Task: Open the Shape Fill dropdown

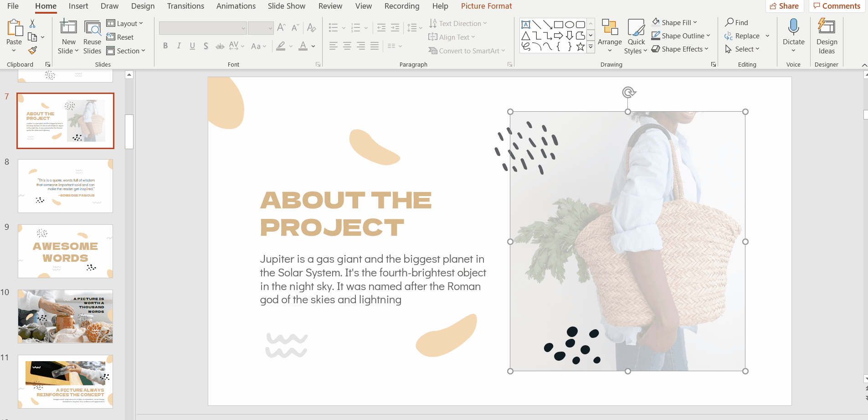Action: 675,22
